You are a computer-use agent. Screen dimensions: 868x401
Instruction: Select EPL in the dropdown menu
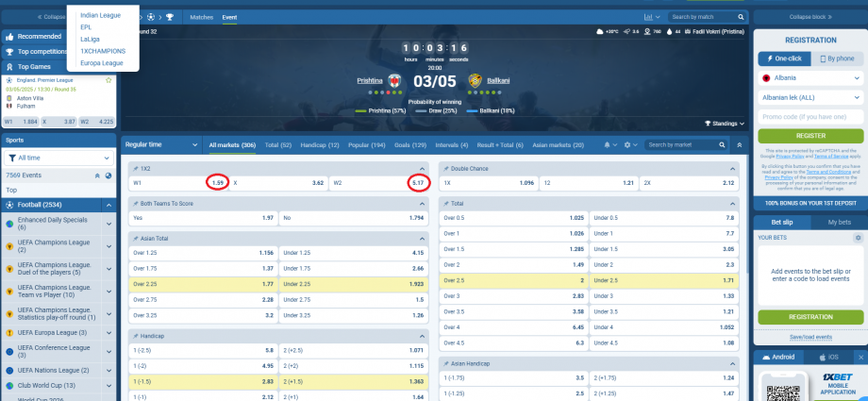(86, 27)
